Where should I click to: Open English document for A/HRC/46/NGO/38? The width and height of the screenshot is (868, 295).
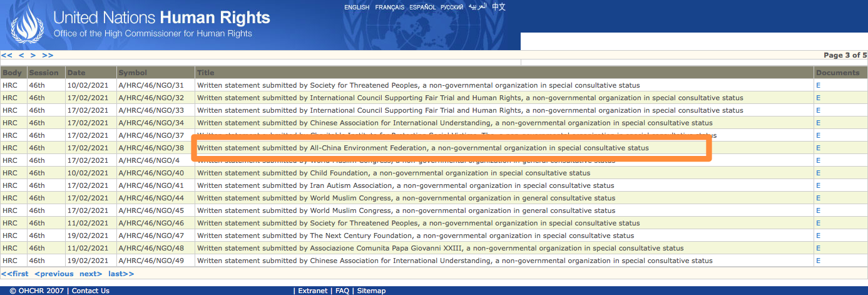[x=818, y=148]
